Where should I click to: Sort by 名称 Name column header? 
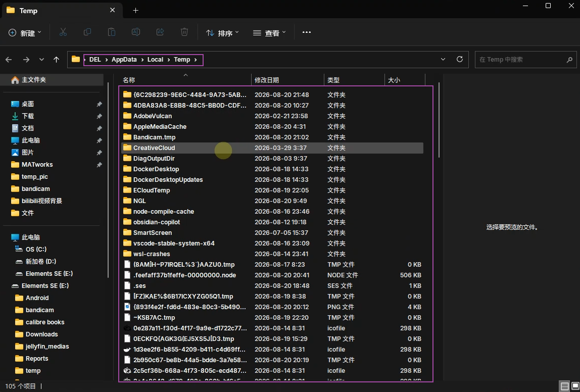[x=186, y=80]
